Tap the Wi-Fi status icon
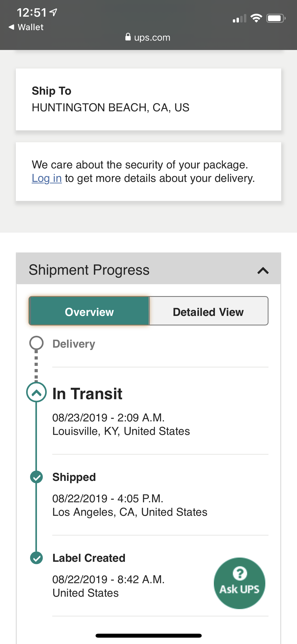 256,18
